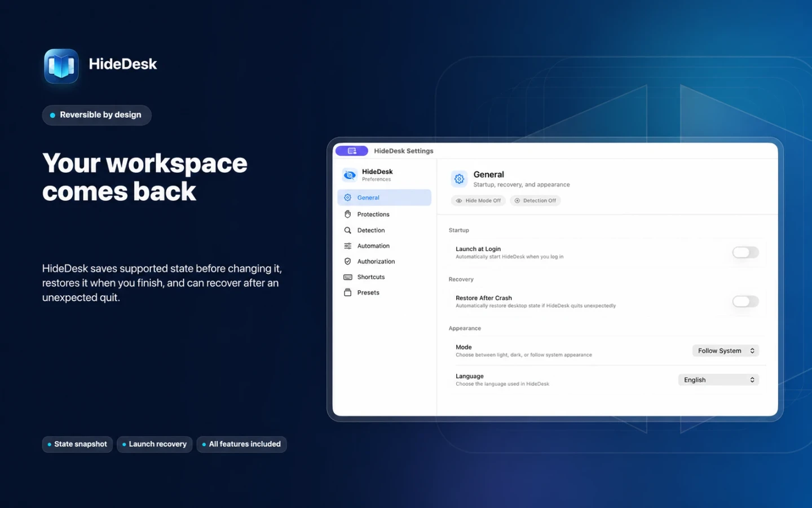Click the Launch at Login label

pyautogui.click(x=478, y=249)
